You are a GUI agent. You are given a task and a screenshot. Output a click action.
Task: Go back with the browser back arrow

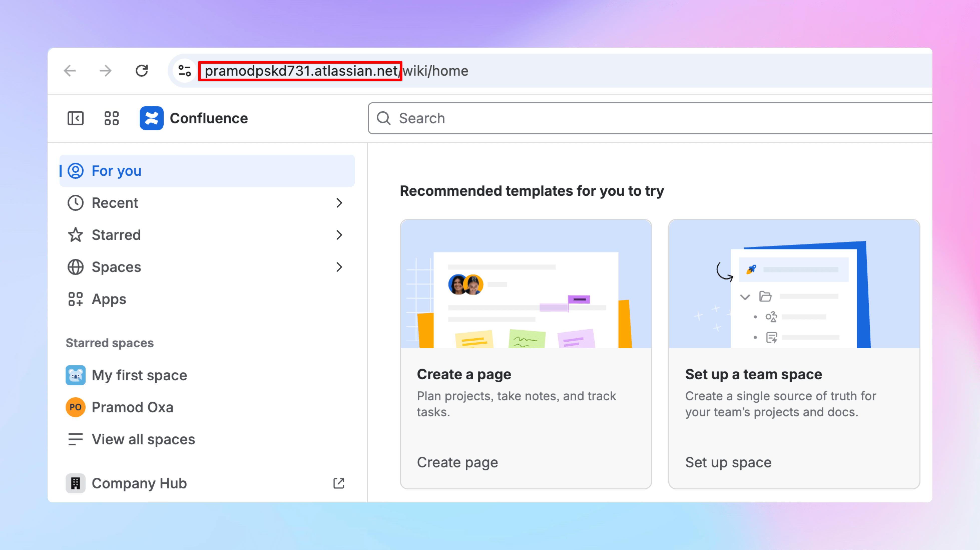(70, 71)
